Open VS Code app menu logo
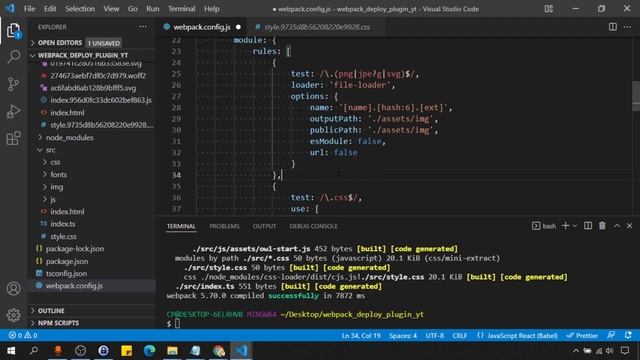Image resolution: width=640 pixels, height=360 pixels. tap(10, 9)
